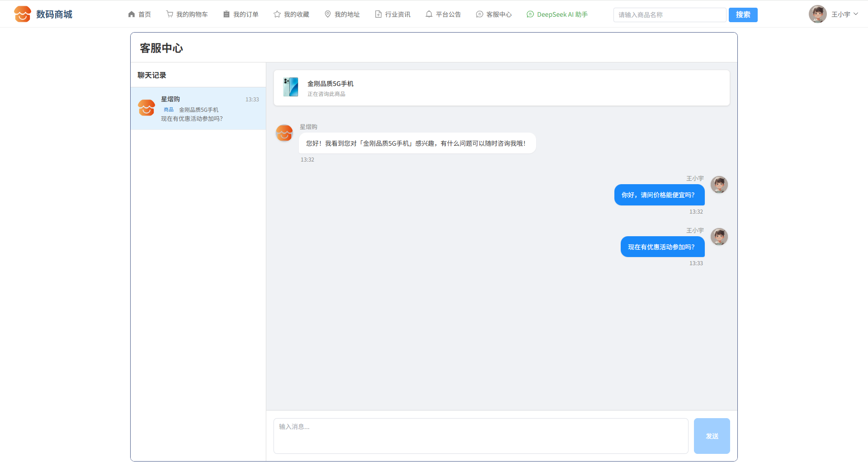Viewport: 868px width, 467px height.
Task: Click the home icon beside 首页
Action: click(132, 14)
